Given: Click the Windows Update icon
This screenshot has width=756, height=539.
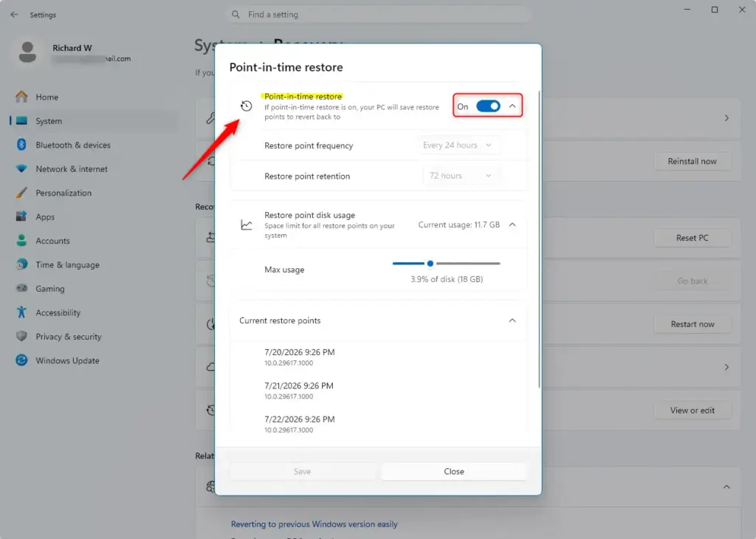Looking at the screenshot, I should 21,360.
